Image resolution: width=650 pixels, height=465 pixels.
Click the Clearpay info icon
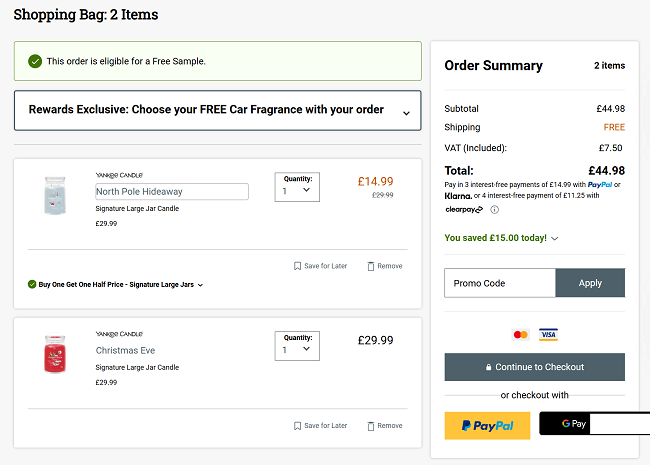(495, 210)
